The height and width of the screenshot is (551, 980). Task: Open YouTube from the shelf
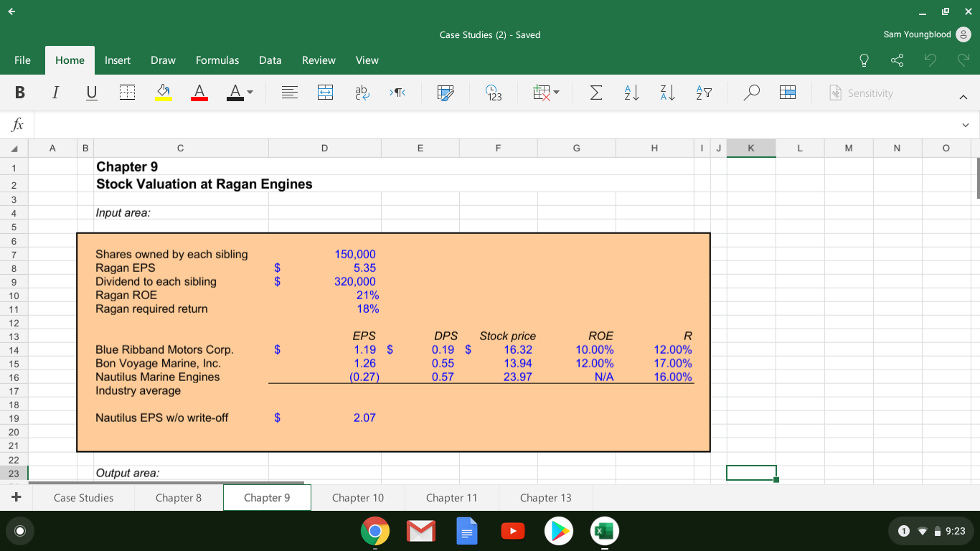pyautogui.click(x=512, y=531)
